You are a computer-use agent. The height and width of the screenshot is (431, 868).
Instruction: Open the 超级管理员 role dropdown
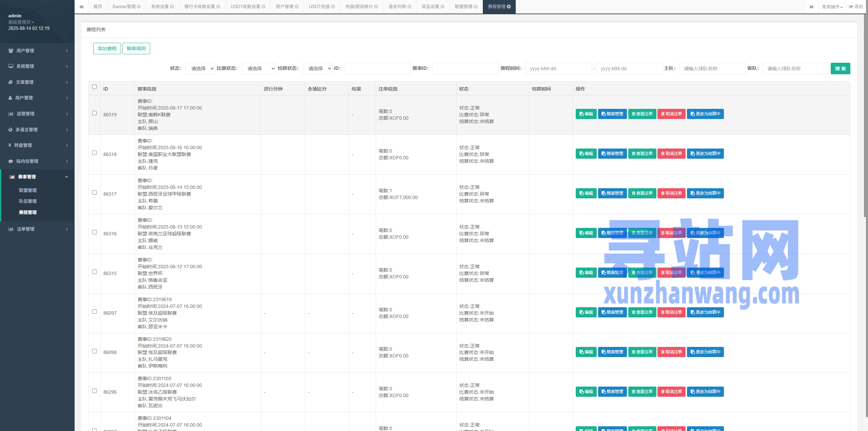21,22
